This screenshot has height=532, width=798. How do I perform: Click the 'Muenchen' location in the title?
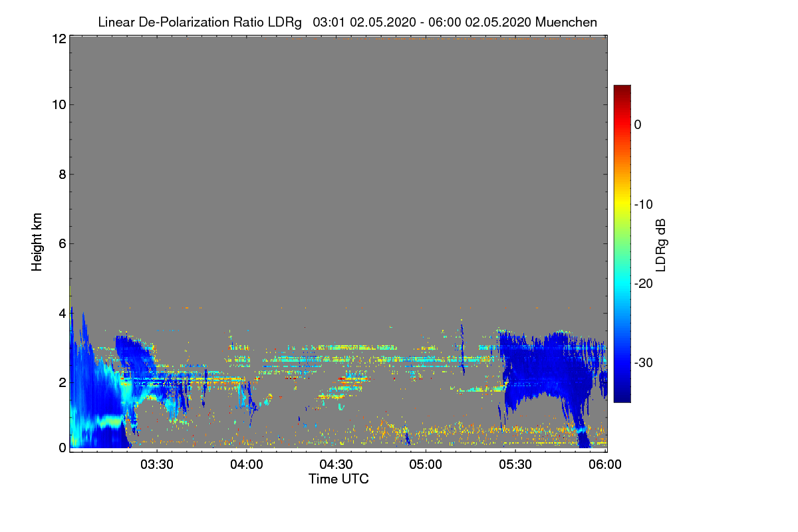pos(566,22)
